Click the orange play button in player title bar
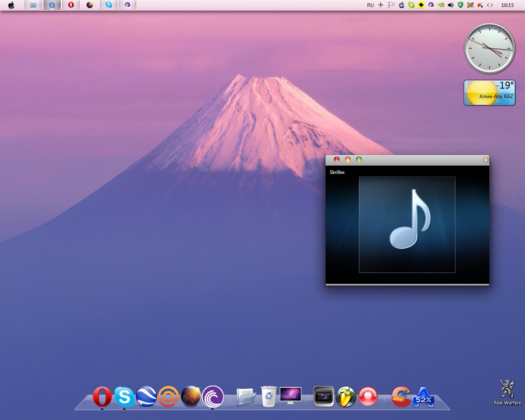 [486, 160]
